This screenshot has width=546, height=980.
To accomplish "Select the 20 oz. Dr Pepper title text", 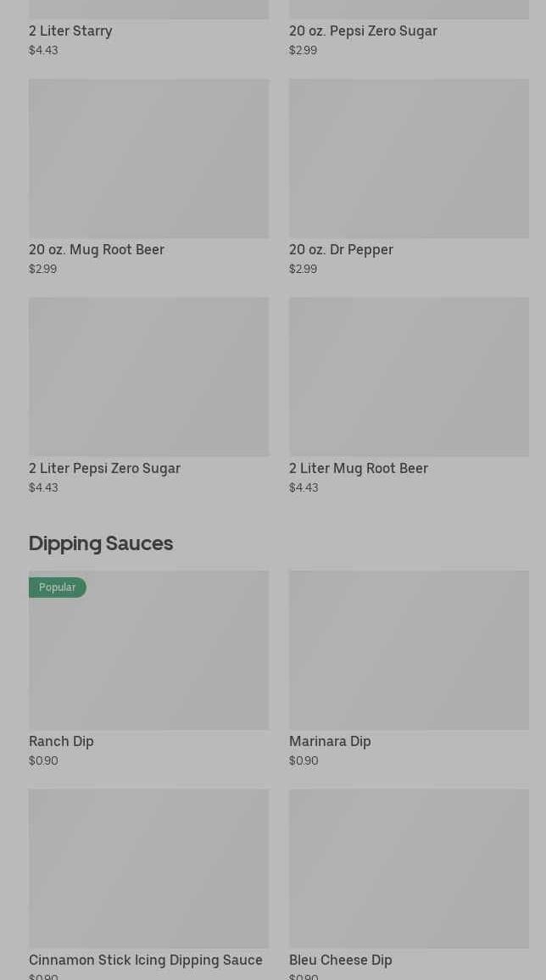I will pyautogui.click(x=341, y=250).
